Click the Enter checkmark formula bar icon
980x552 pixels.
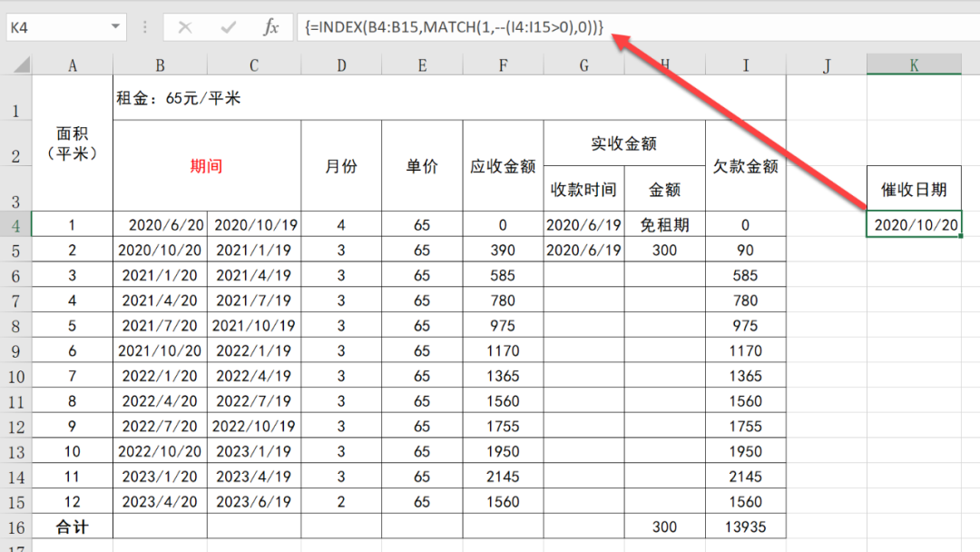click(x=228, y=27)
